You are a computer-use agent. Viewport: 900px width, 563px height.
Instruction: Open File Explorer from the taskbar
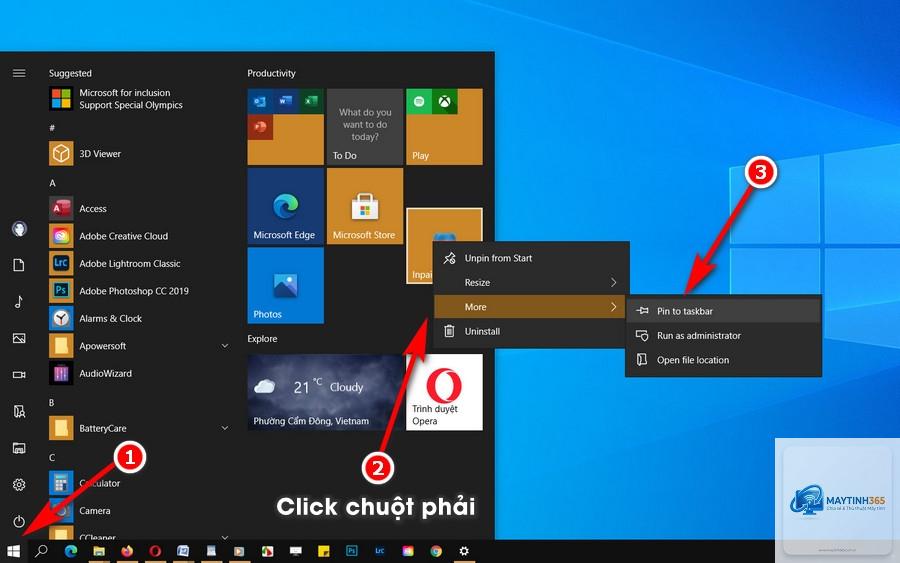coord(99,551)
